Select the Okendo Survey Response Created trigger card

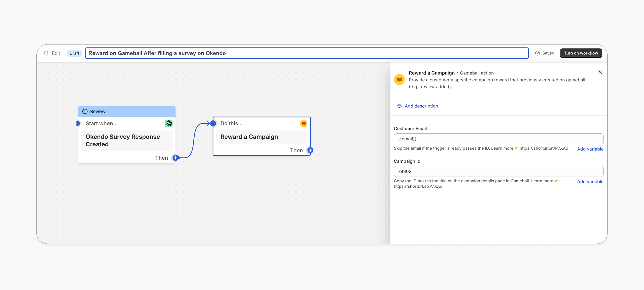(126, 140)
